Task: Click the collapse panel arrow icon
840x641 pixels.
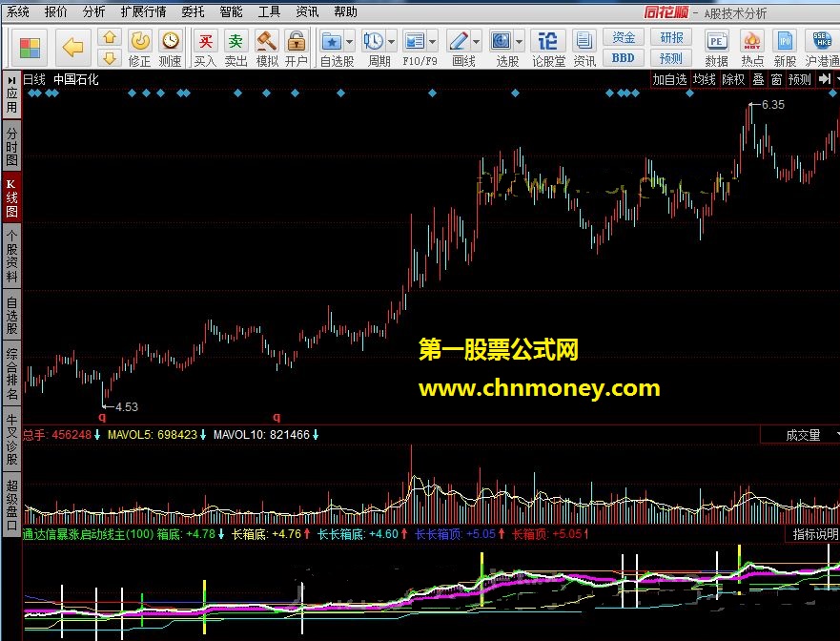Action: point(825,79)
